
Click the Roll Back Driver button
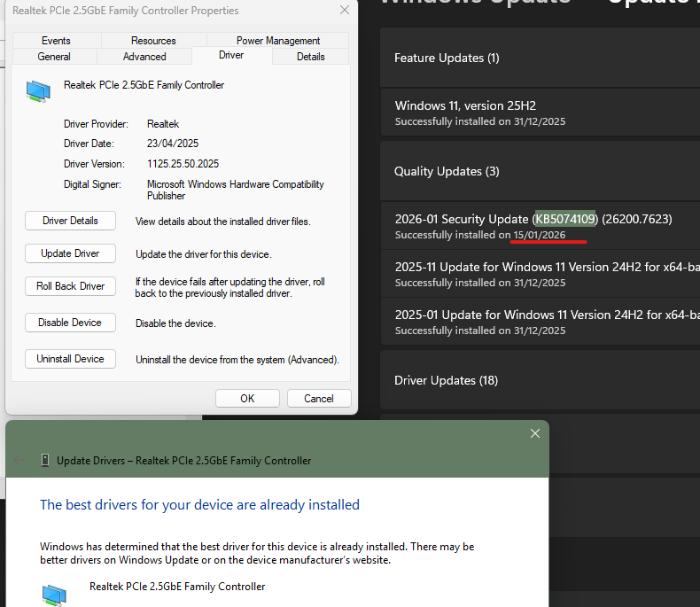coord(71,286)
